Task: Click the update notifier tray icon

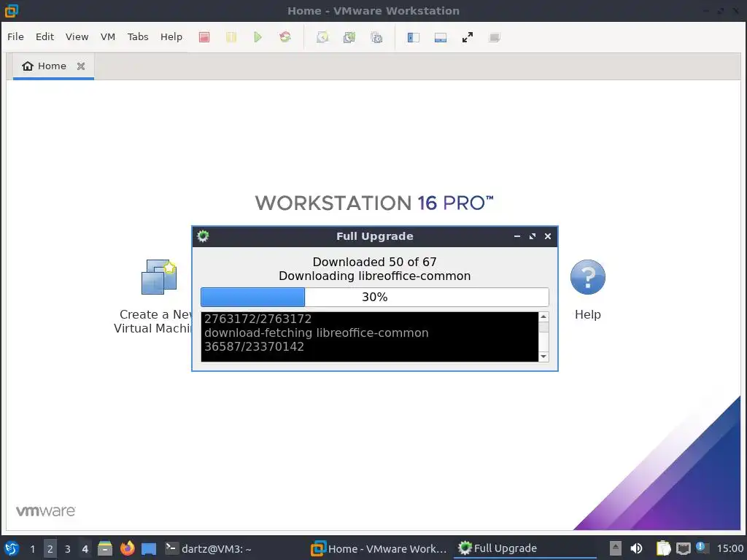Action: (x=702, y=548)
